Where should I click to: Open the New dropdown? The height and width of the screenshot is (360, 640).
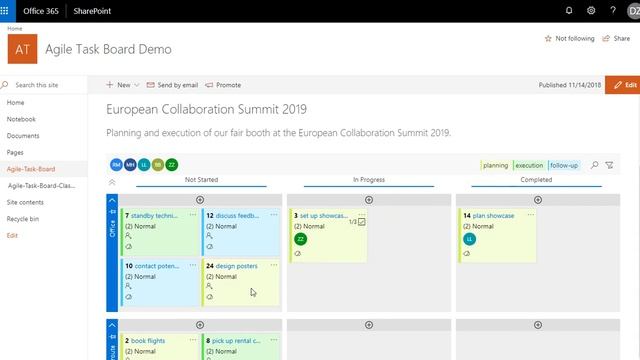[122, 85]
